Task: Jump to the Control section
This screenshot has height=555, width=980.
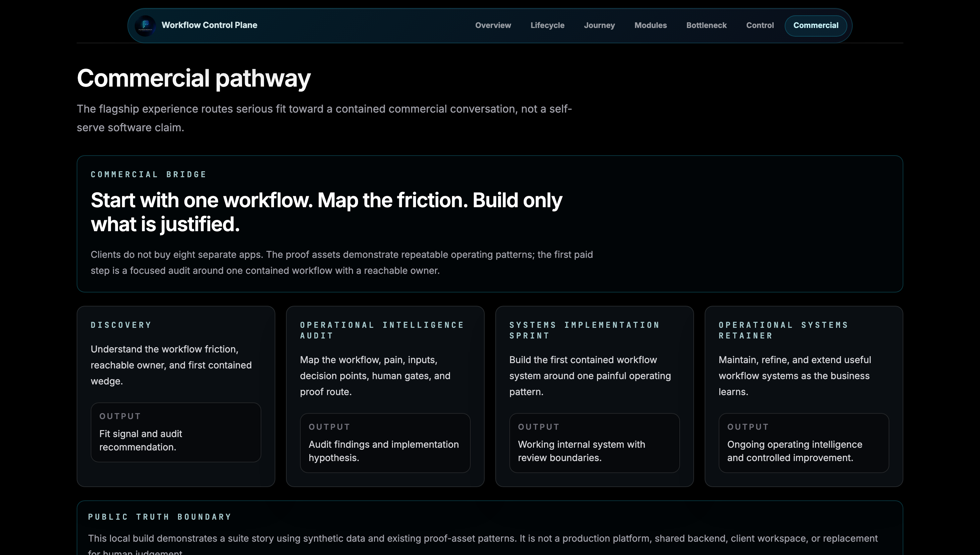Action: coord(760,26)
